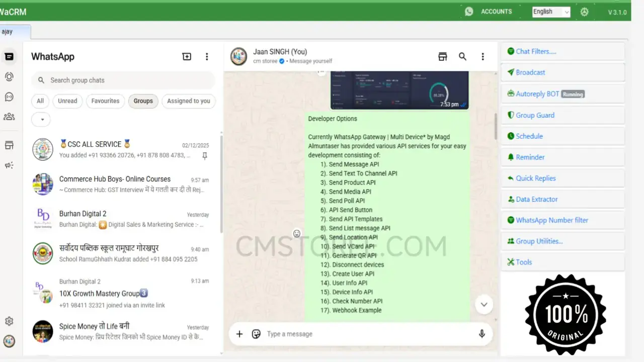This screenshot has width=644, height=362.
Task: Open the Broadcast tool
Action: (x=529, y=72)
